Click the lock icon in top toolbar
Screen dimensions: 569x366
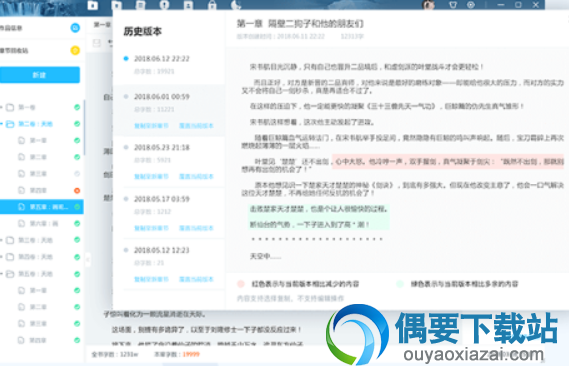click(x=212, y=5)
